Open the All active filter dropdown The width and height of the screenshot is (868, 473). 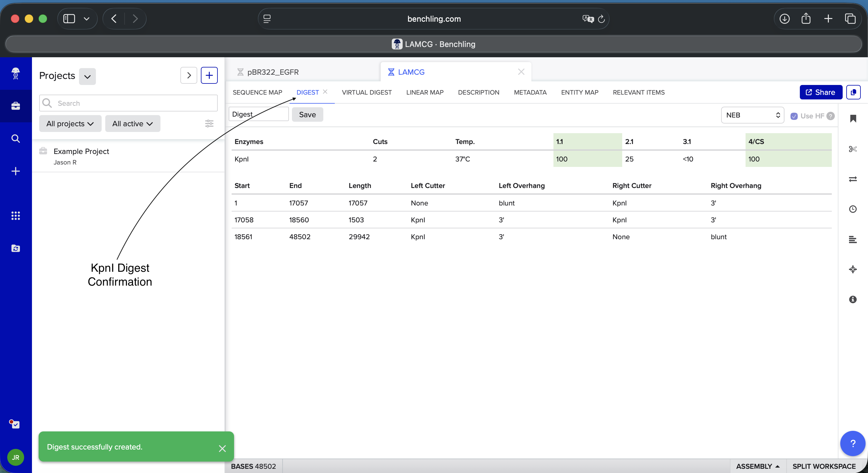click(x=132, y=124)
